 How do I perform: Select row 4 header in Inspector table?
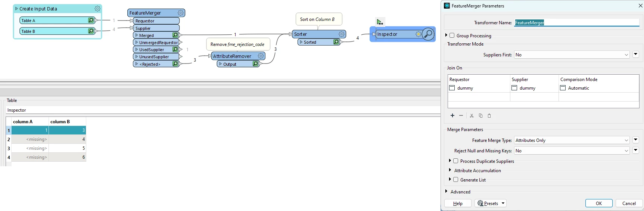coord(9,157)
